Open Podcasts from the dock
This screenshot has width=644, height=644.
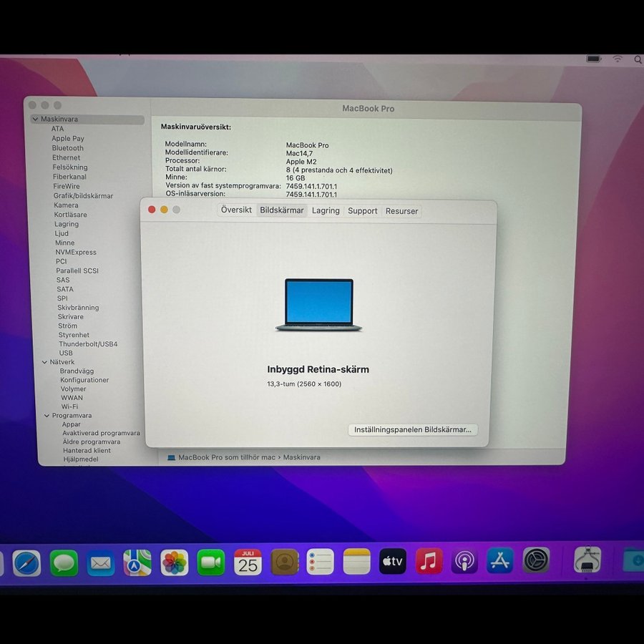464,560
